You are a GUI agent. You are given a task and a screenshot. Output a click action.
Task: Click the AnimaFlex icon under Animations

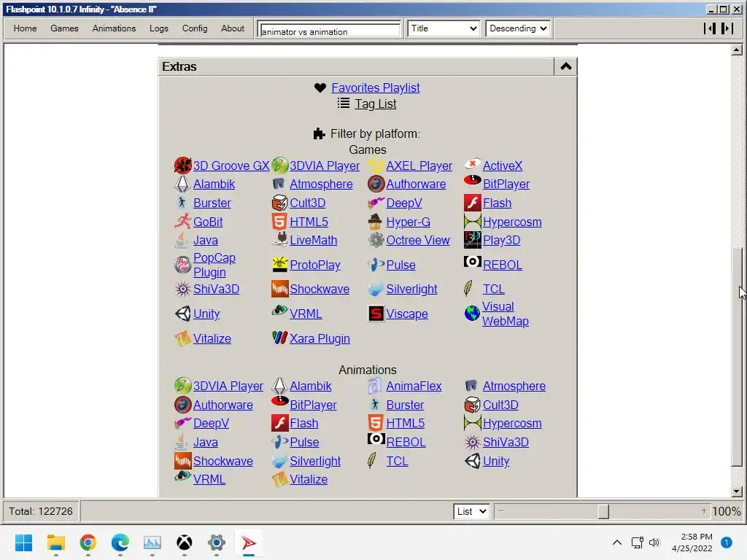[x=376, y=386]
